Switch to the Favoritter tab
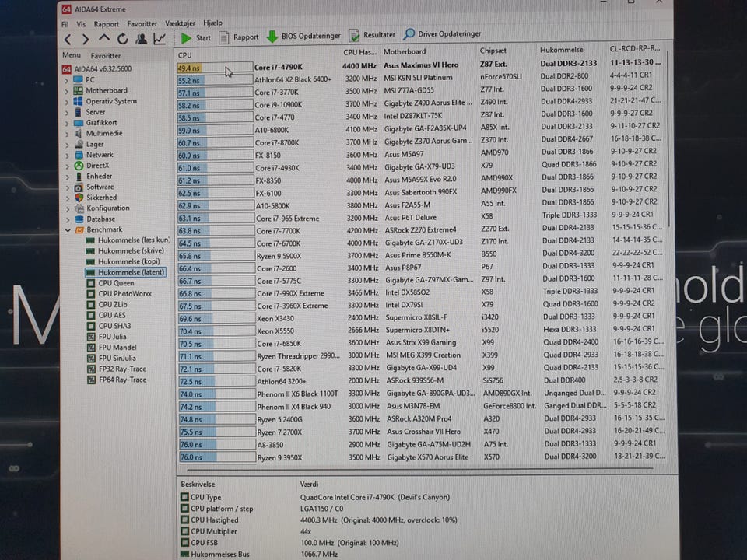The image size is (747, 560). 106,56
